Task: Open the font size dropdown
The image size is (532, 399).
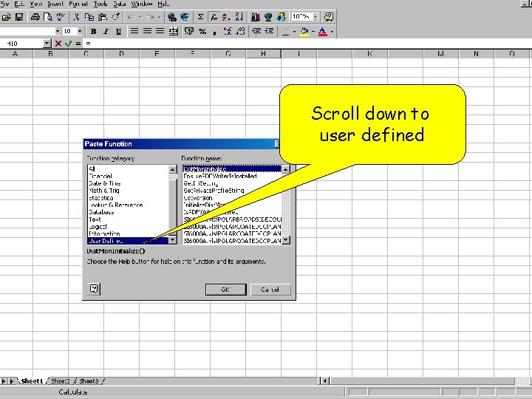Action: tap(80, 31)
